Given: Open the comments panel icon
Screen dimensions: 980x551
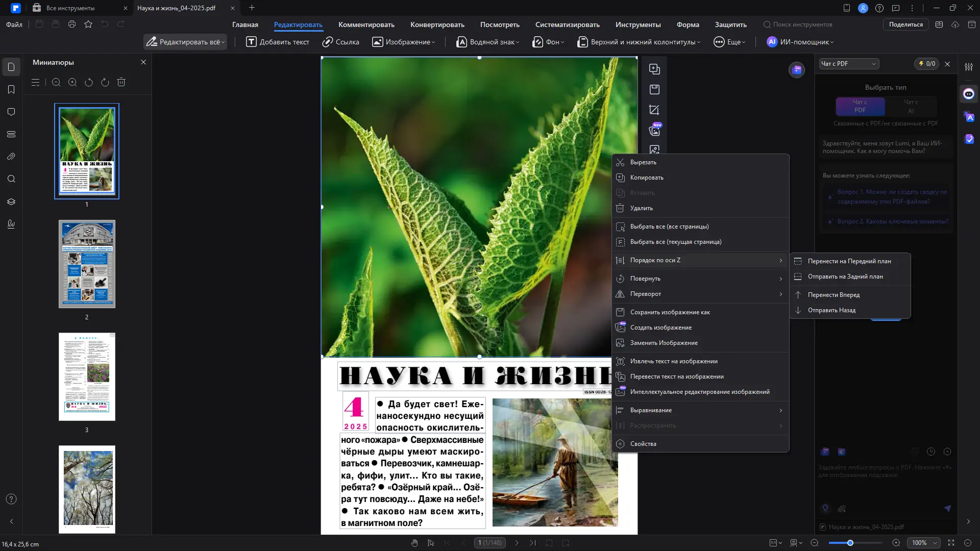Looking at the screenshot, I should 11,112.
